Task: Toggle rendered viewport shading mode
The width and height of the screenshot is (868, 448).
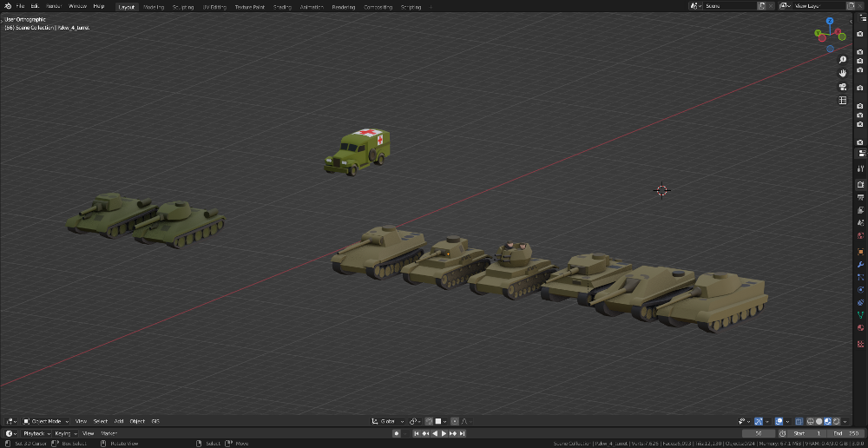Action: 836,421
